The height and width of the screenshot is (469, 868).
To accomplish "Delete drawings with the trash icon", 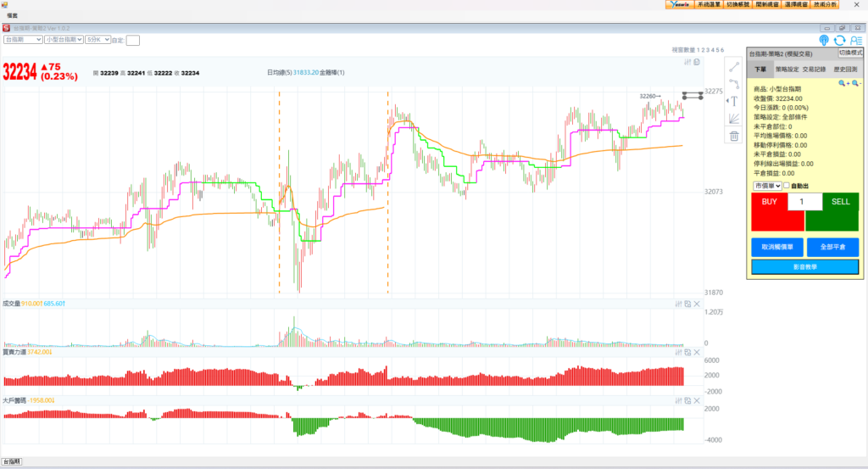I will (x=734, y=136).
